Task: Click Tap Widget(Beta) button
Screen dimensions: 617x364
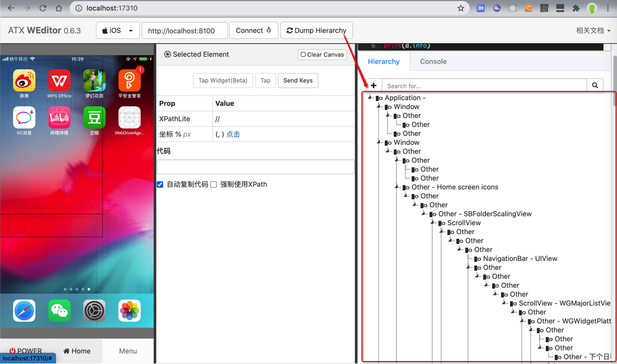Action: 223,80
